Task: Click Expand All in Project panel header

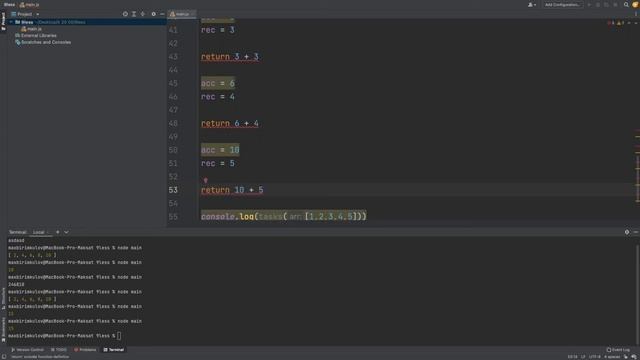Action: click(134, 14)
